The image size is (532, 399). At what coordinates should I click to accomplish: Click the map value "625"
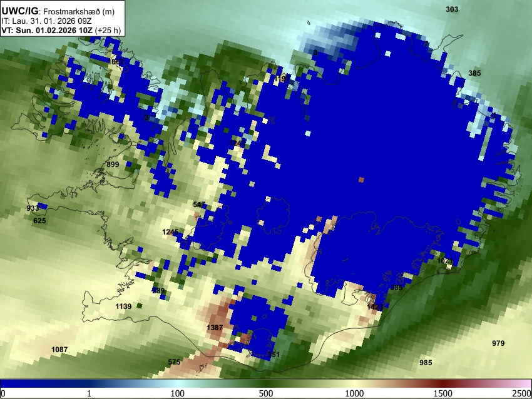[39, 221]
